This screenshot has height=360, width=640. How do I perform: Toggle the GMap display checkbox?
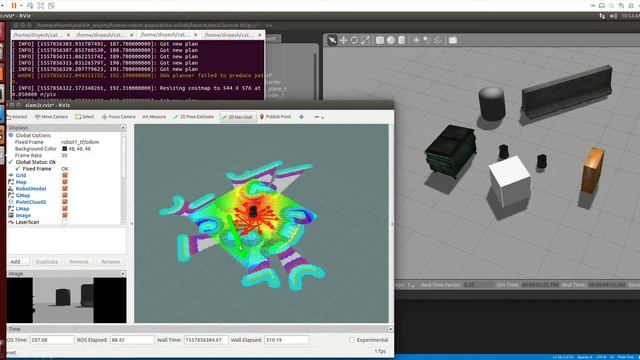(64, 196)
